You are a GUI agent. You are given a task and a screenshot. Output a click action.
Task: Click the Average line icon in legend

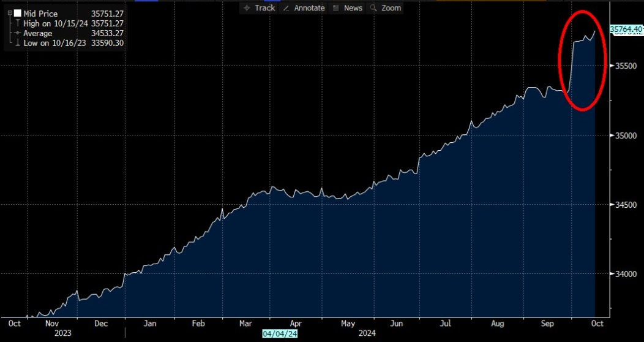click(17, 33)
